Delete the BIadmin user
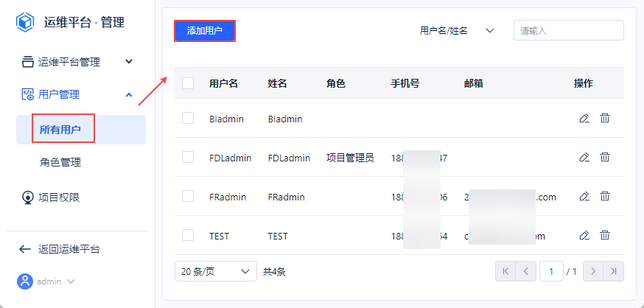Viewport: 644px width, 308px height. tap(605, 118)
